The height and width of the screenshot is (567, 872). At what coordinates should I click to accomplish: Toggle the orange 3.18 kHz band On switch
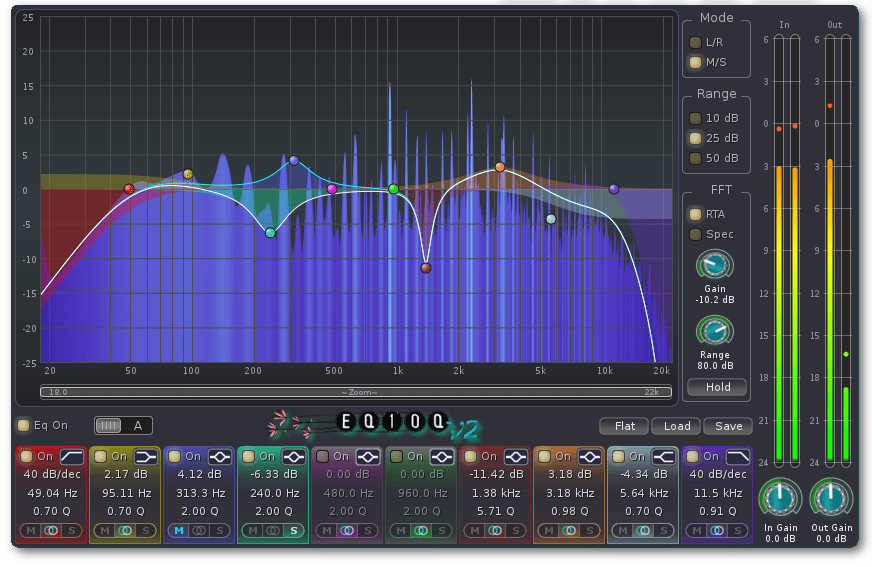(544, 456)
